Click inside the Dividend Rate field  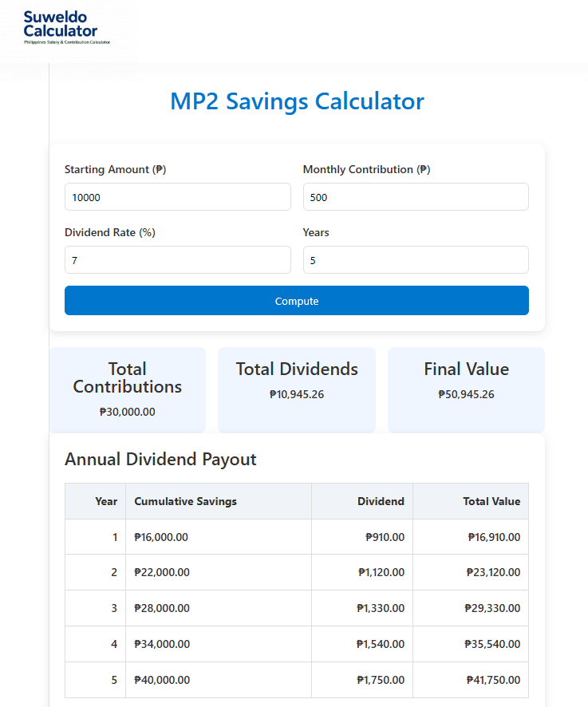point(177,259)
